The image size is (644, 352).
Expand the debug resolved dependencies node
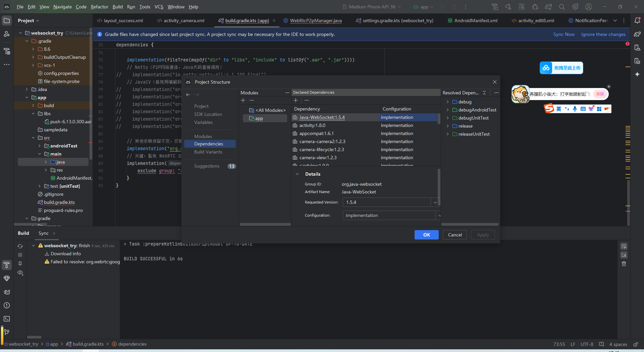[447, 102]
